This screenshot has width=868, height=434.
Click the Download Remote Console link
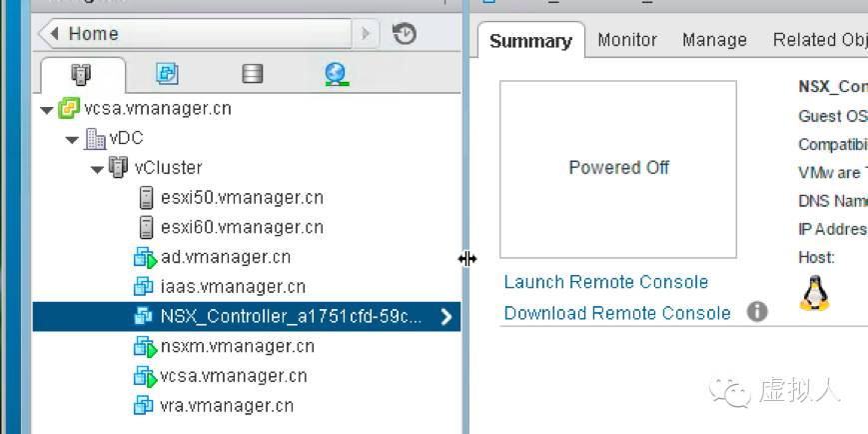pos(617,313)
